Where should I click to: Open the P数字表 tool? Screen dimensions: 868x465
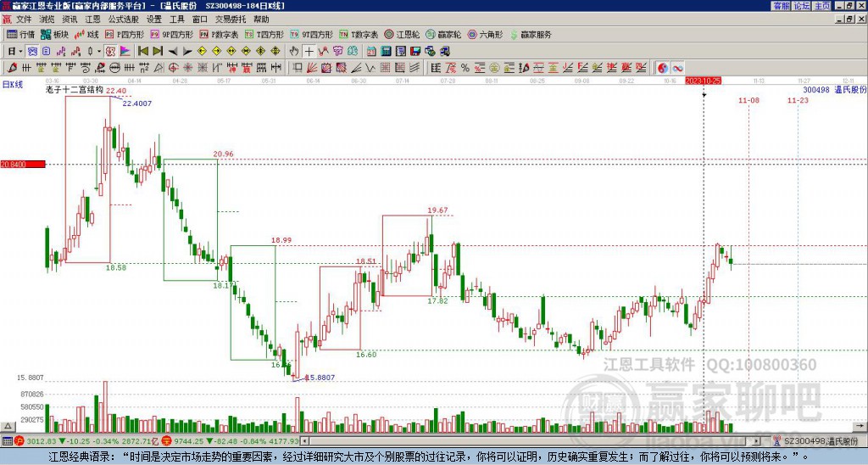point(220,34)
